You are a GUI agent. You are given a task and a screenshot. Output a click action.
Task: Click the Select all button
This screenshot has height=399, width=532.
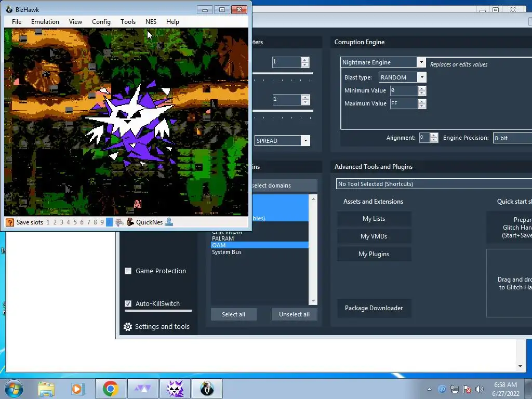(233, 314)
